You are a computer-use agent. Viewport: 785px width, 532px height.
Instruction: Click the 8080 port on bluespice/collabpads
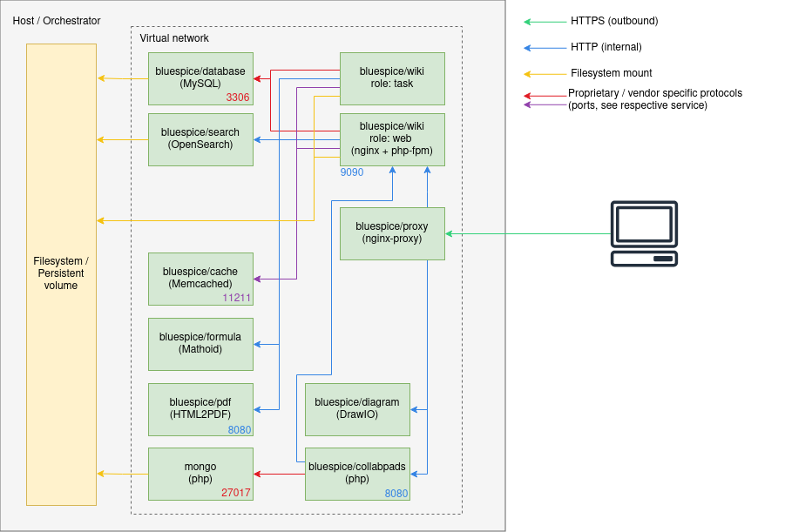(x=396, y=494)
